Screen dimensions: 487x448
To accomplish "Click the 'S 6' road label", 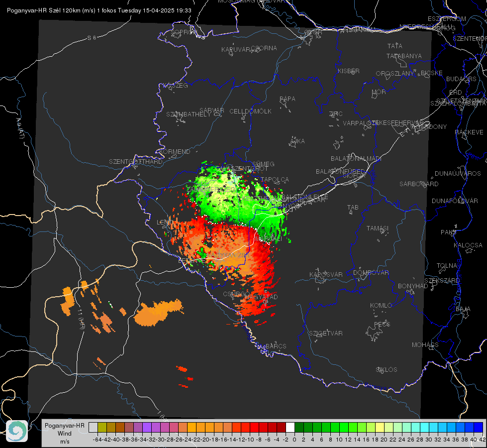I will point(92,38).
